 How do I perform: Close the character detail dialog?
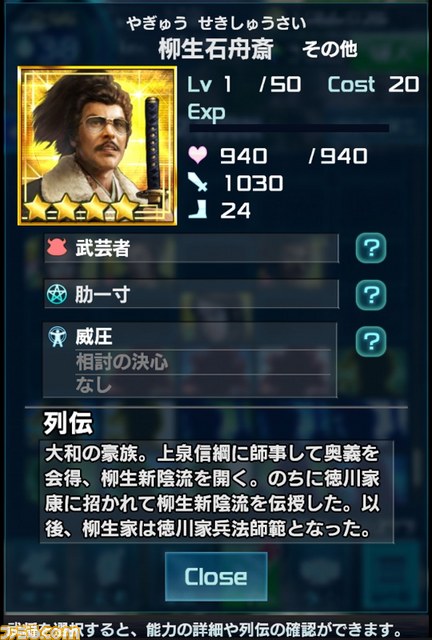click(x=216, y=576)
